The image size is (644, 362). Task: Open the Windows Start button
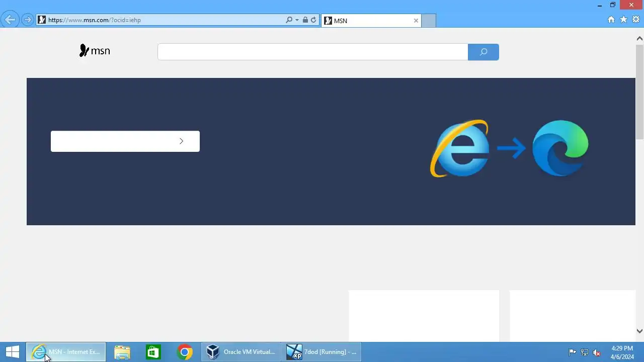pyautogui.click(x=13, y=352)
